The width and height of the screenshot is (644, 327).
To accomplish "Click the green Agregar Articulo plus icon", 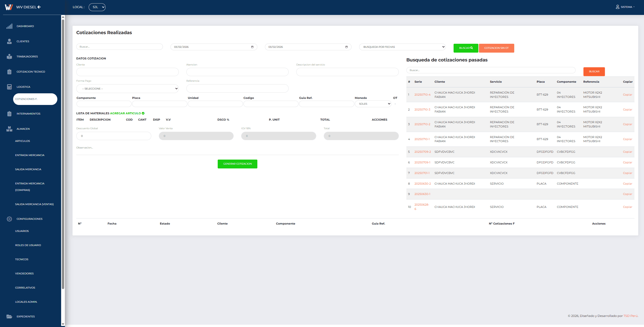I will [143, 113].
